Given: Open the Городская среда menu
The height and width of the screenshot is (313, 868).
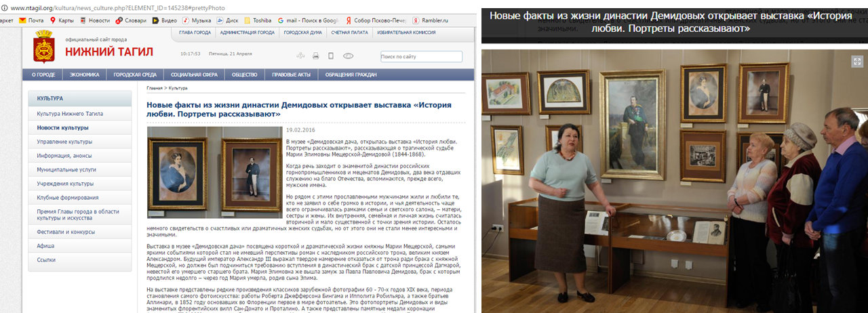Looking at the screenshot, I should [x=135, y=75].
